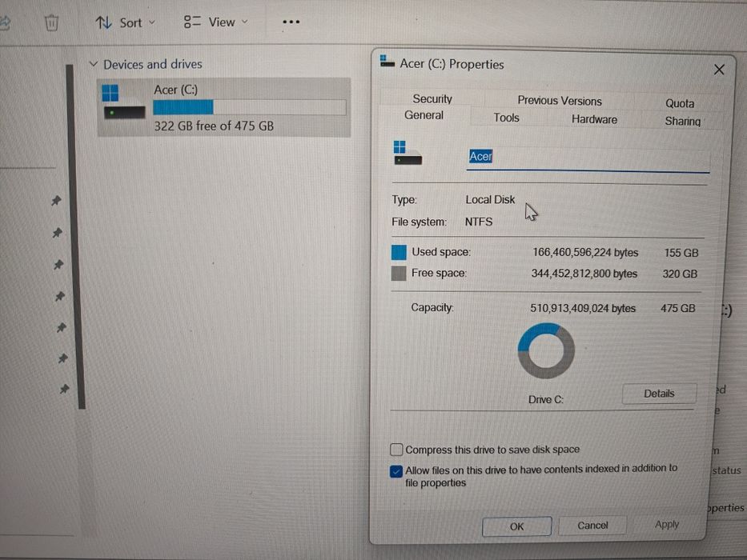The height and width of the screenshot is (560, 747).
Task: Click the Explorer navigation pane scrollbar
Action: point(76,237)
